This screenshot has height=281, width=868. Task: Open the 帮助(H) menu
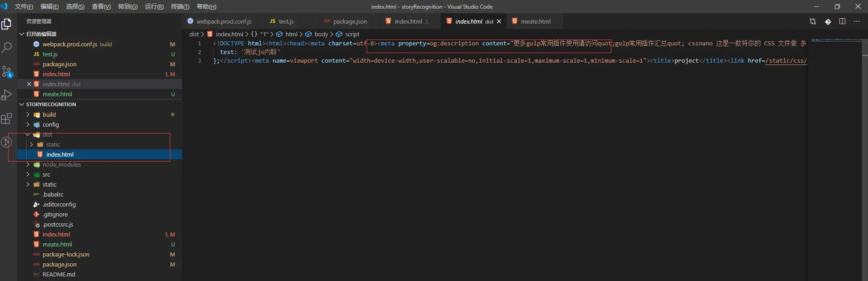coord(206,6)
